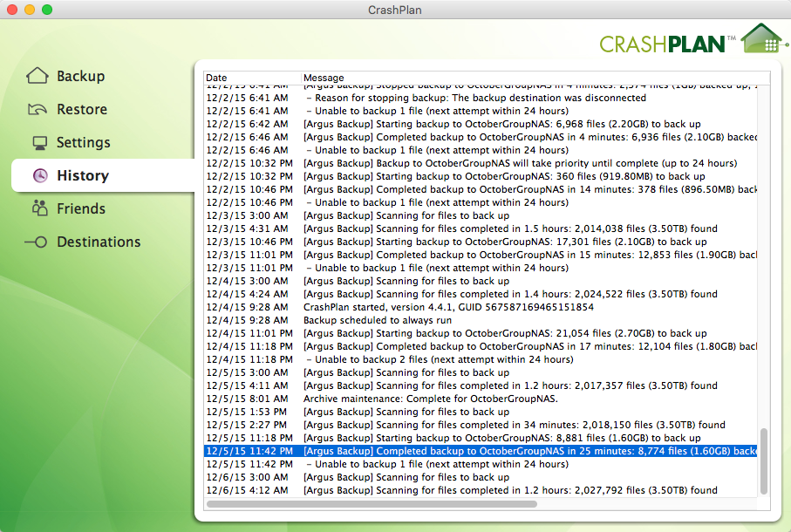Select 'Backup scheduled to always run' row

pyautogui.click(x=481, y=320)
